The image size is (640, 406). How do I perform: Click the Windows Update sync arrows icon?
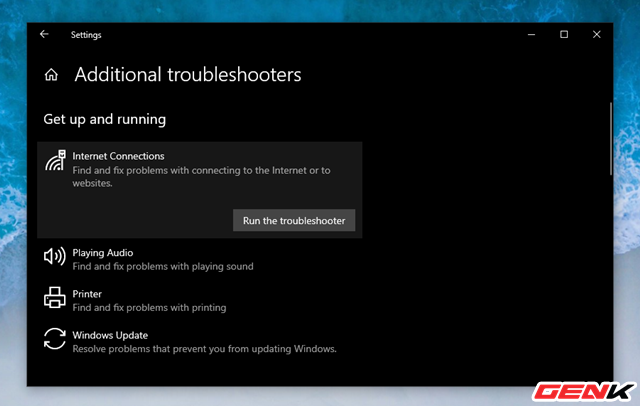(x=54, y=340)
